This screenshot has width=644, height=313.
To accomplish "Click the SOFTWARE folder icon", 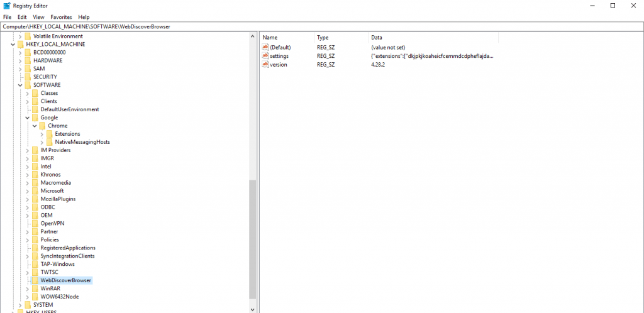I will point(28,85).
